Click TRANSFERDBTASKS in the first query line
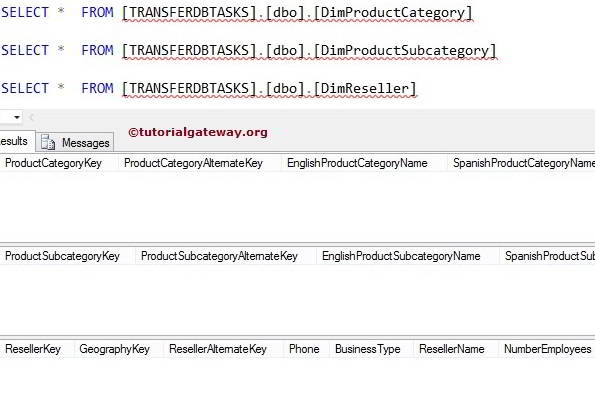Screen dimensions: 595x419 189,13
